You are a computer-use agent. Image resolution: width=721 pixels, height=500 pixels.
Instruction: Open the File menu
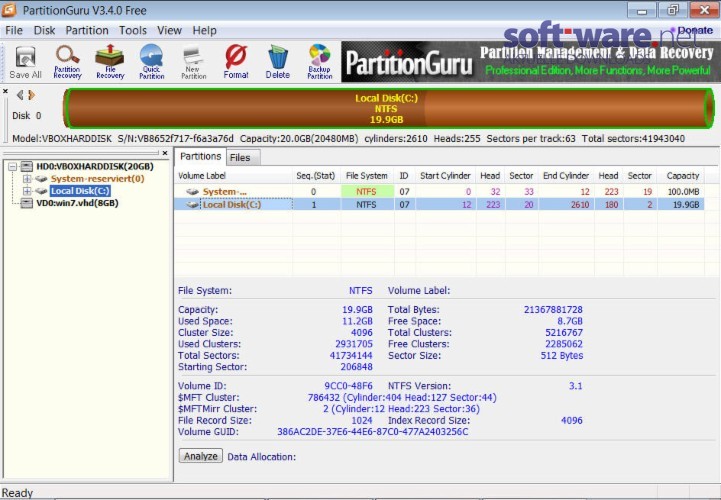[x=14, y=30]
